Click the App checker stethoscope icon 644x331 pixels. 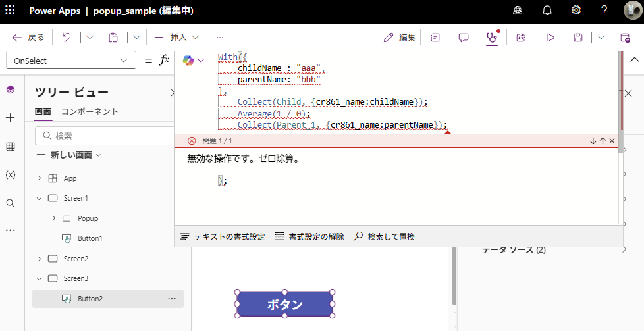pos(491,38)
